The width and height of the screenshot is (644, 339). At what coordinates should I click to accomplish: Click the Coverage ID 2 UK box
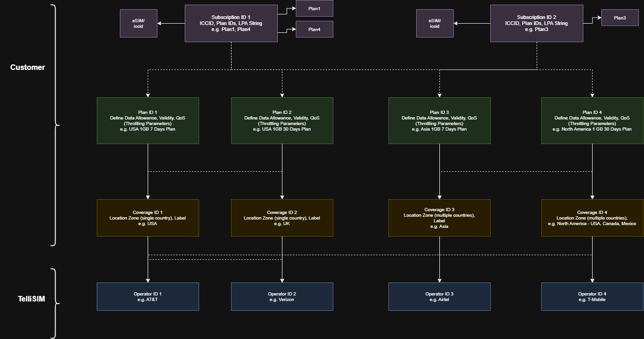[282, 218]
